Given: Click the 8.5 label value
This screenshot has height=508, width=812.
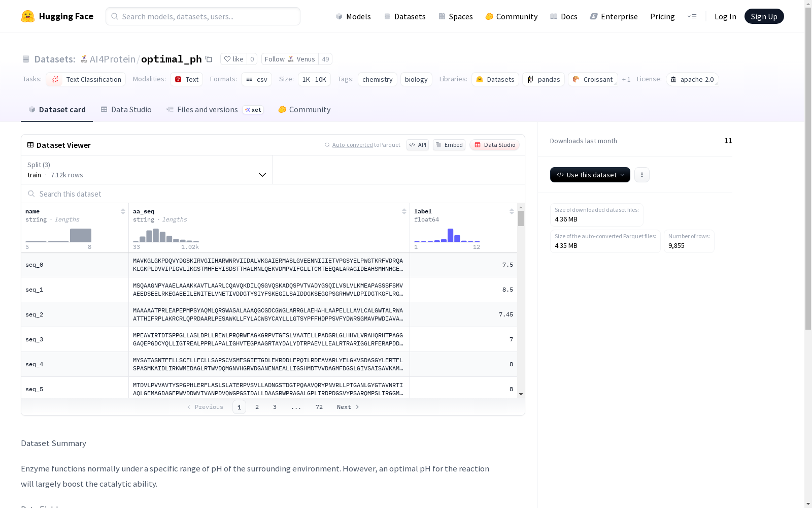Looking at the screenshot, I should (x=507, y=290).
